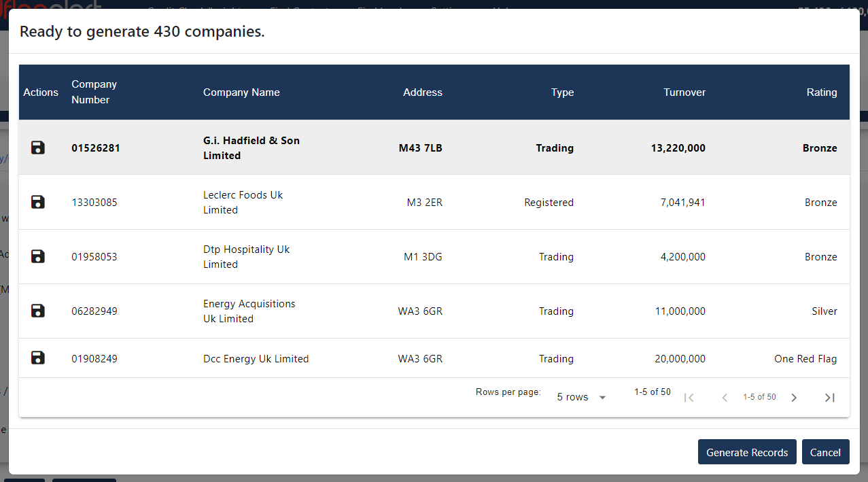Viewport: 868px width, 482px height.
Task: Click the Rows per page label
Action: click(x=508, y=392)
